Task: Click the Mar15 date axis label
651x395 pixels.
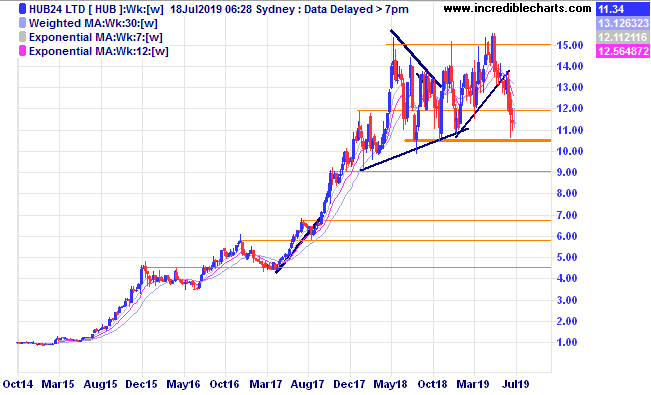Action: [59, 384]
